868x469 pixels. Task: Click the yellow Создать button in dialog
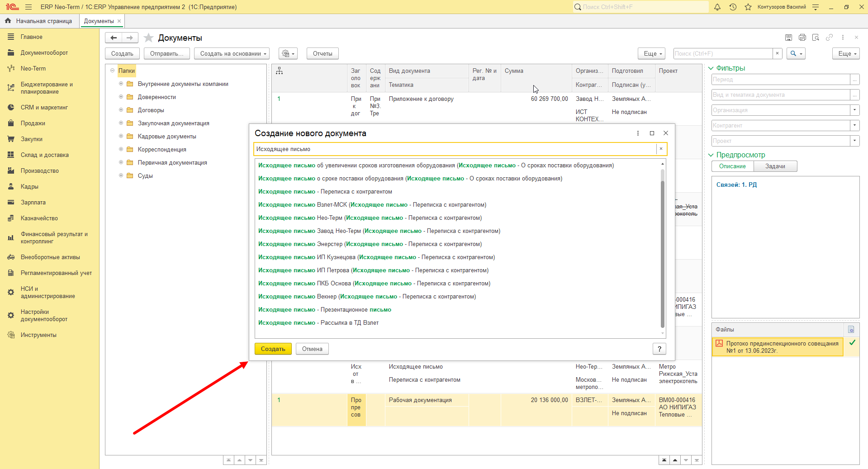tap(273, 349)
